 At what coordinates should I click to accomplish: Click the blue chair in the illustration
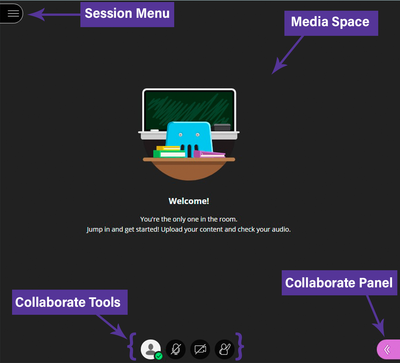[189, 139]
